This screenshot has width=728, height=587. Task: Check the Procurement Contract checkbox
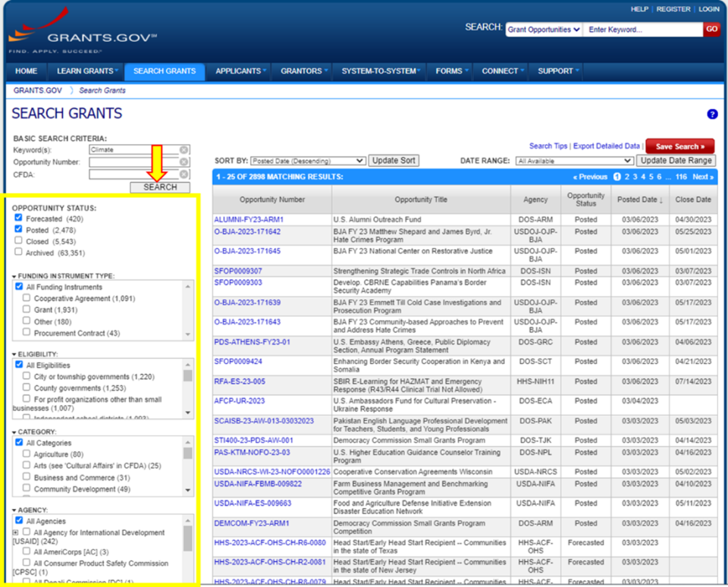pyautogui.click(x=27, y=332)
